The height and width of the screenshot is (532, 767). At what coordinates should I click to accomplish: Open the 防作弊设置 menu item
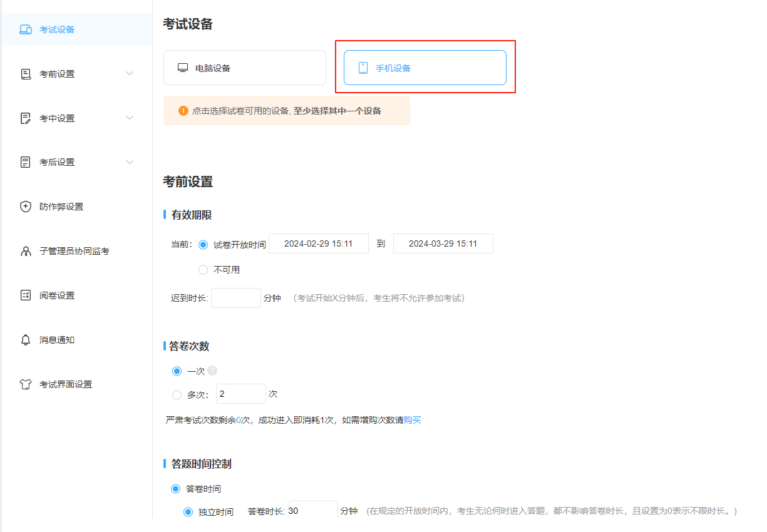[x=76, y=207]
